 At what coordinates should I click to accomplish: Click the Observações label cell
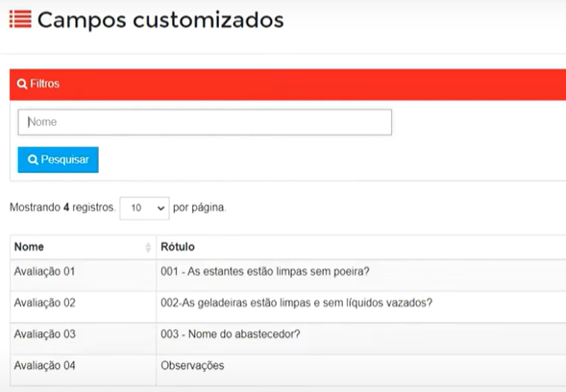(192, 365)
